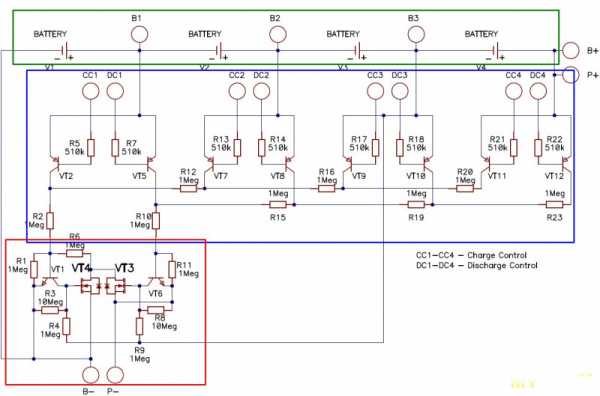
Task: Select the B- terminal circle
Action: click(91, 375)
